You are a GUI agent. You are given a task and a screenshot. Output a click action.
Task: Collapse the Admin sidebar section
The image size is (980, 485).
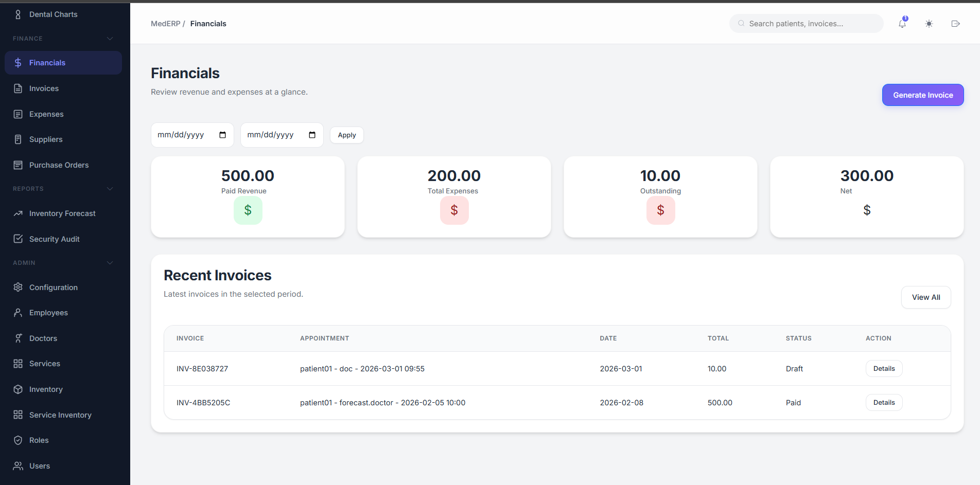point(110,263)
